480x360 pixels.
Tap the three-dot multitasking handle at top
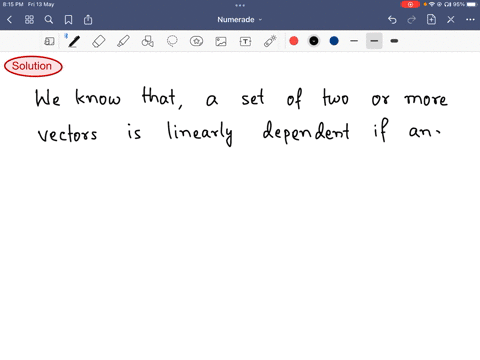coord(240,5)
